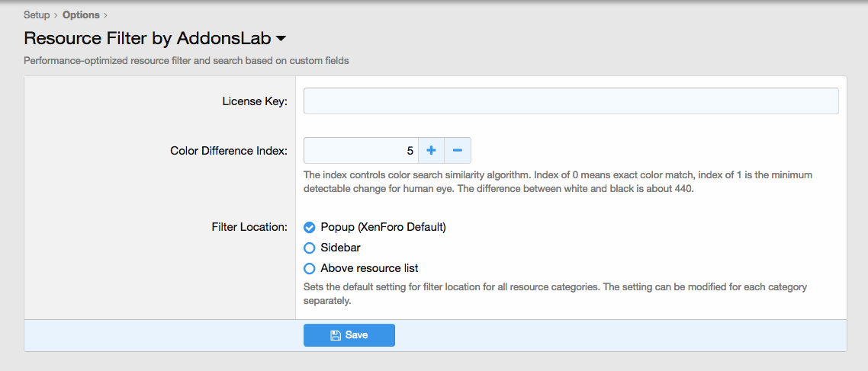Click the chevron separator after Options breadcrumb
The image size is (868, 371).
pyautogui.click(x=105, y=15)
